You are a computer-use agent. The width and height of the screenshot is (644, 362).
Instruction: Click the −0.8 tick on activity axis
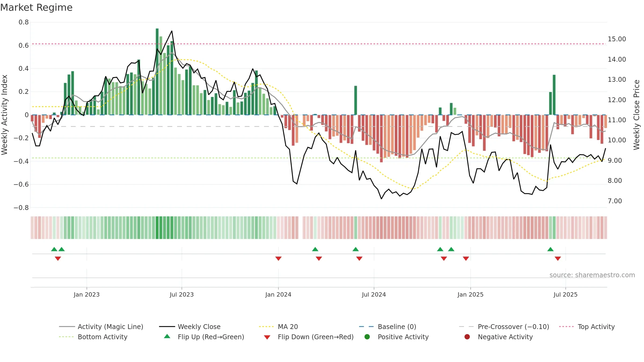pyautogui.click(x=21, y=208)
